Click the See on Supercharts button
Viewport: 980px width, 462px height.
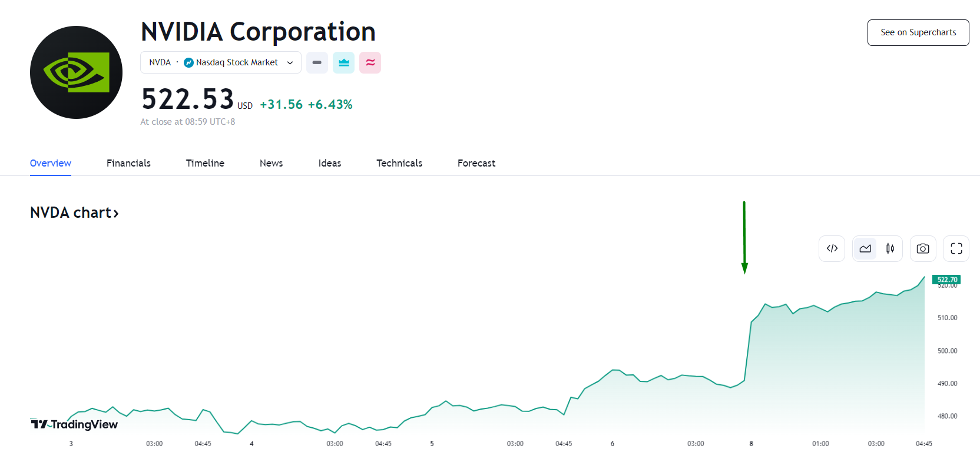coord(918,32)
